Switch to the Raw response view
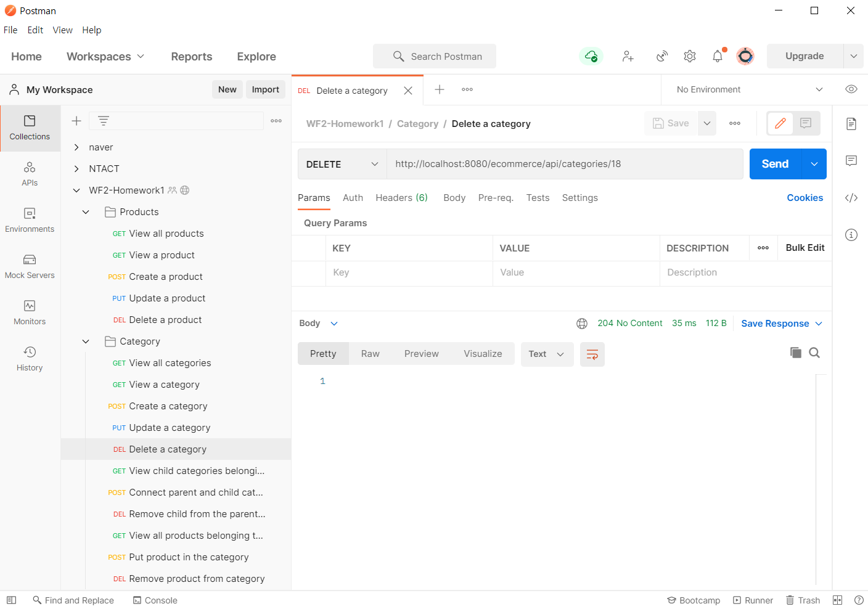Image resolution: width=868 pixels, height=609 pixels. (x=370, y=354)
